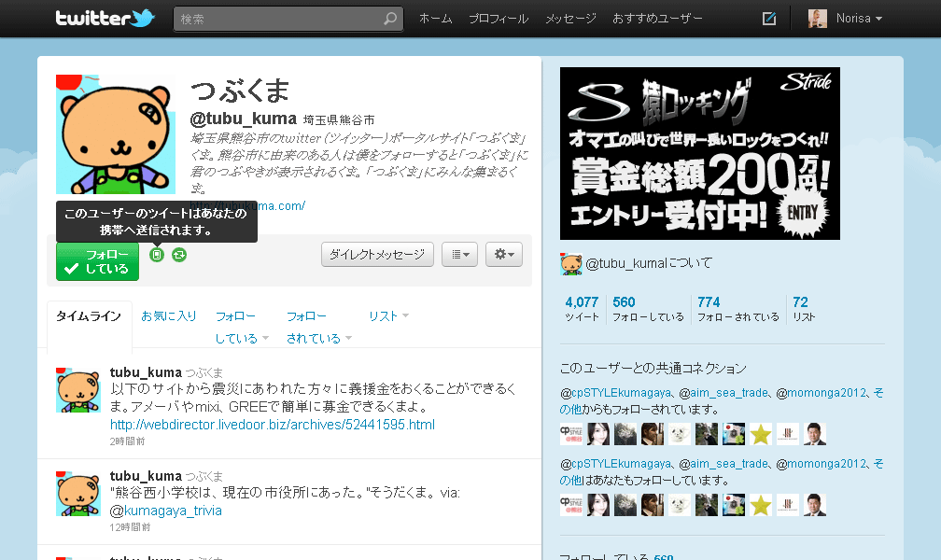Screen dimensions: 941x560
Task: Click the yellow star avatar in second connections row
Action: coord(760,505)
